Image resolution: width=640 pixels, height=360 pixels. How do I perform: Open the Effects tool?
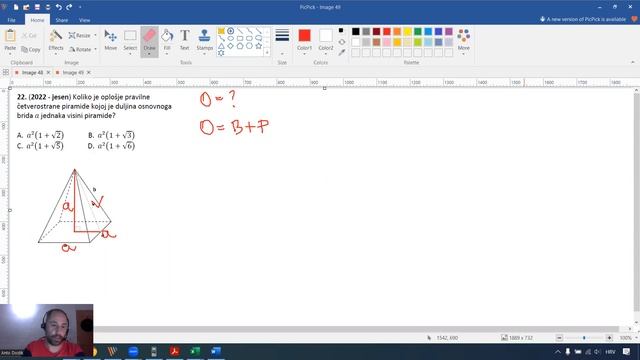[56, 41]
